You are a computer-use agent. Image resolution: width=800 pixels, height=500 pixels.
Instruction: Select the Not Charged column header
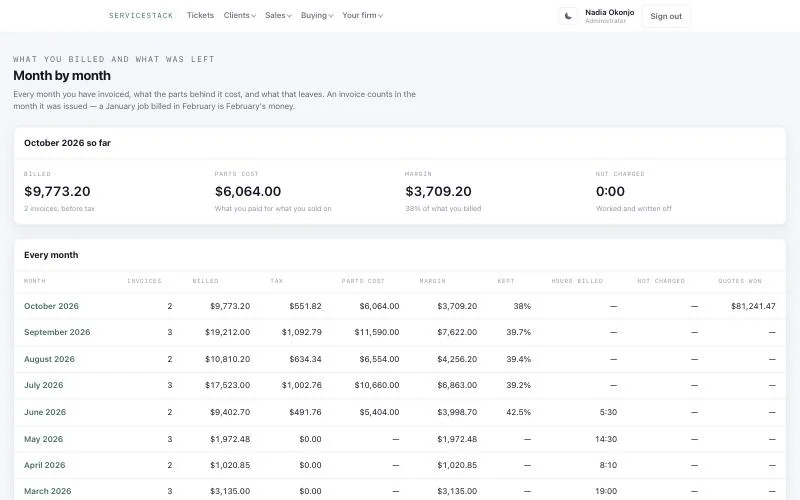(661, 281)
